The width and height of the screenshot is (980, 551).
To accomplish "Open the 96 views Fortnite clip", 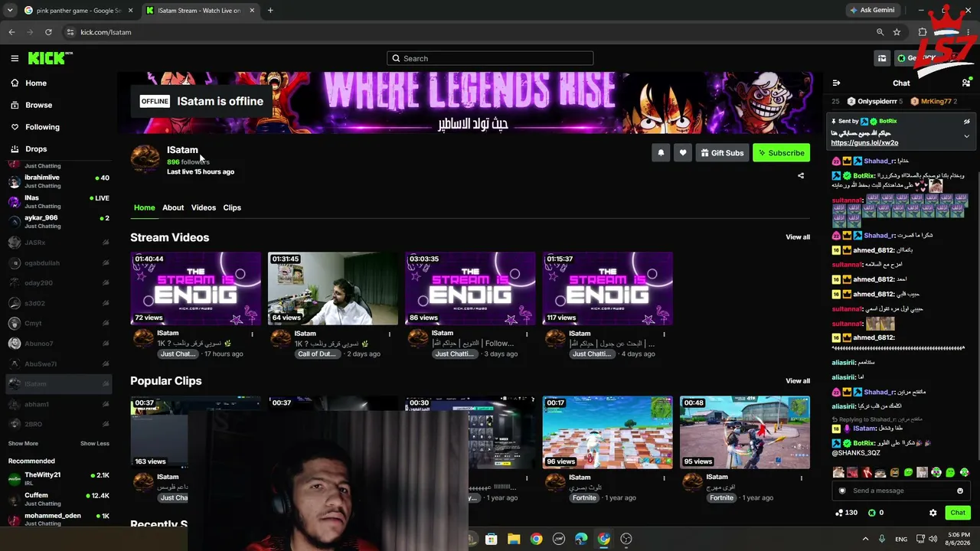I will click(x=608, y=432).
